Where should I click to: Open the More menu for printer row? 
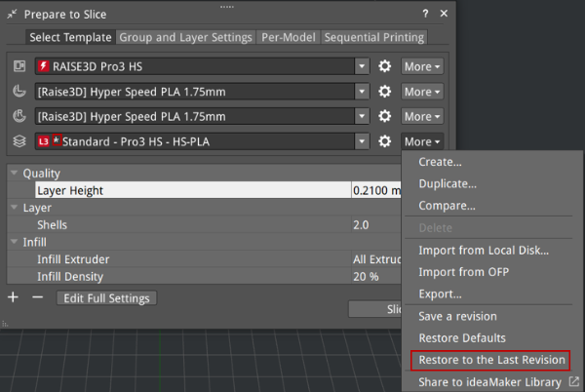(421, 66)
